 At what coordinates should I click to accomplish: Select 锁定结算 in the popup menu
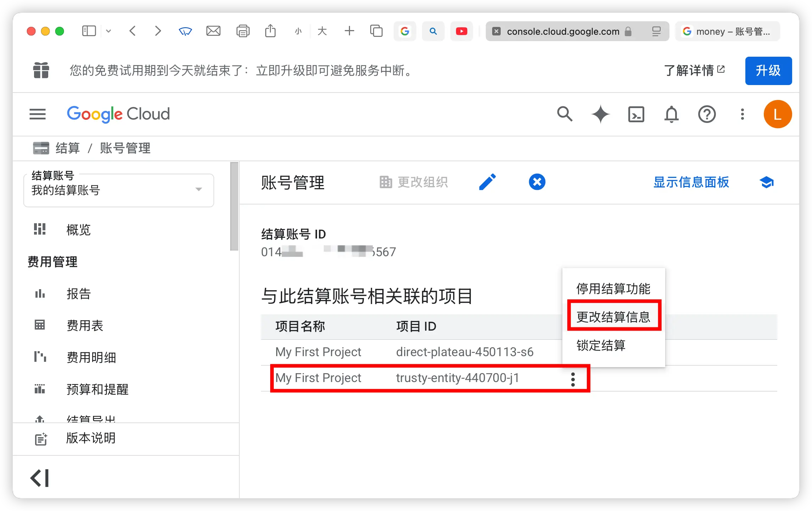tap(613, 345)
